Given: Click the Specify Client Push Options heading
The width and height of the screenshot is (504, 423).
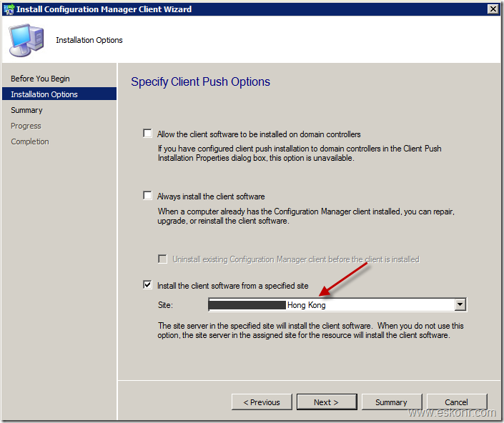Looking at the screenshot, I should [200, 81].
